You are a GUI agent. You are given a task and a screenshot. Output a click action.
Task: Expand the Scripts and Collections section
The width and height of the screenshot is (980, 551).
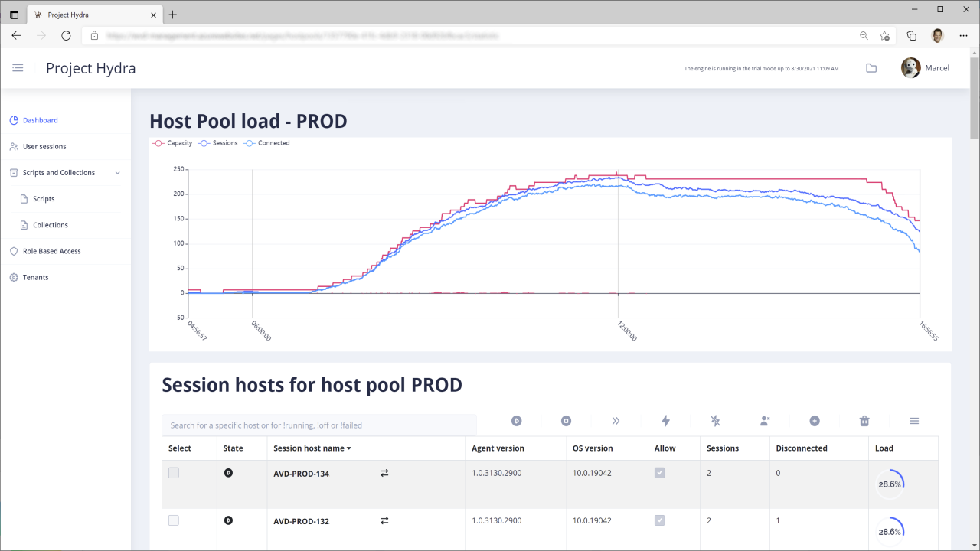coord(117,173)
